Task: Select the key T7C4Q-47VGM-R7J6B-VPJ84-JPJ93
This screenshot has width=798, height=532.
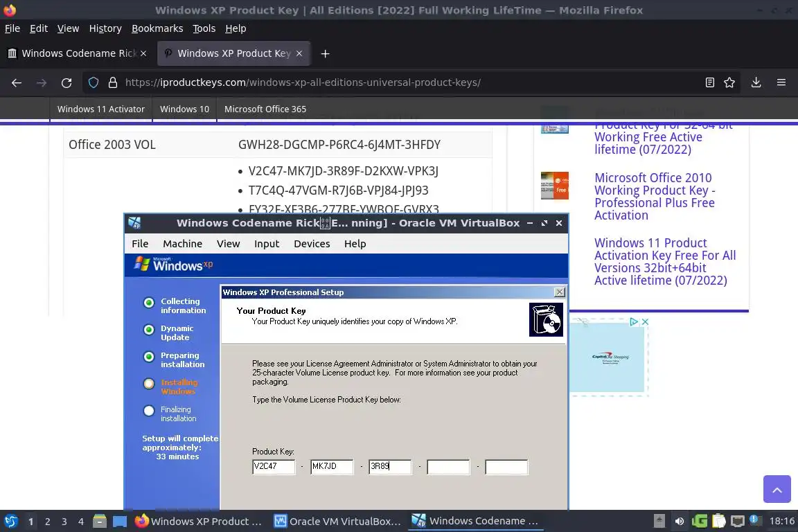Action: (x=338, y=190)
